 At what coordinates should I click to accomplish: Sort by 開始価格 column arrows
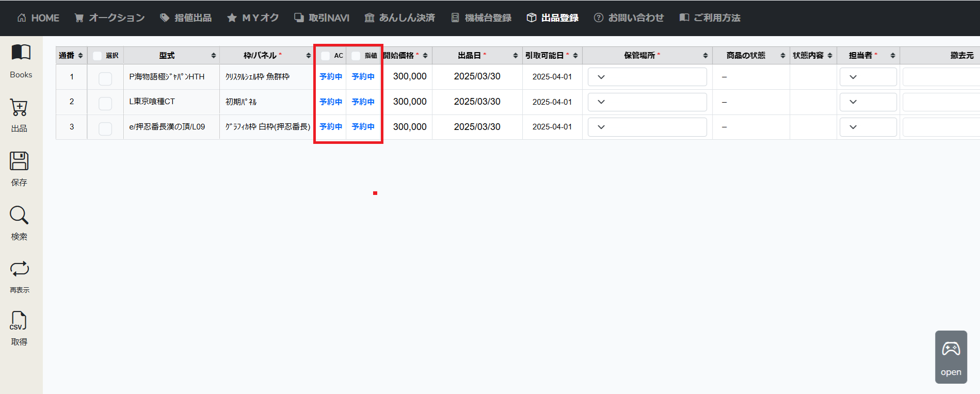(425, 56)
